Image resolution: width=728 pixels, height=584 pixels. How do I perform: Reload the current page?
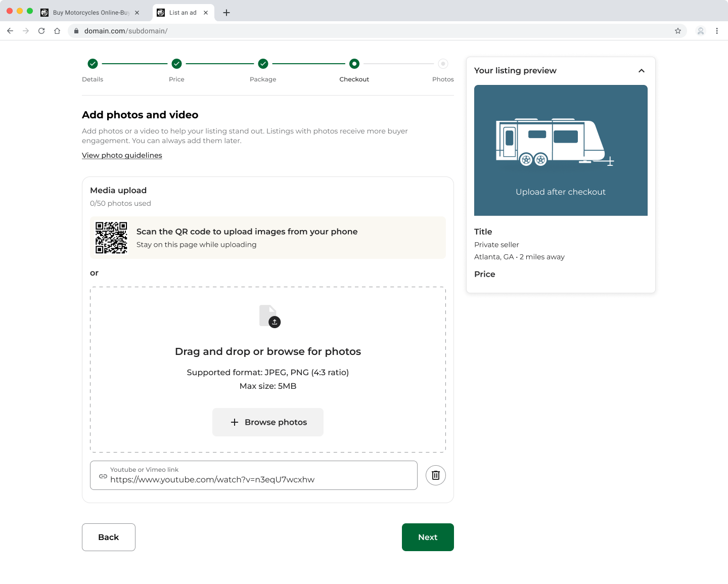click(41, 31)
